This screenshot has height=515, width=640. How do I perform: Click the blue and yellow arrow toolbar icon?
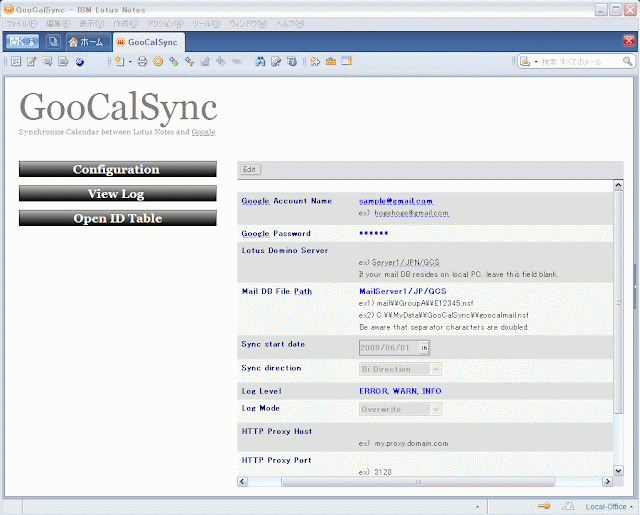pyautogui.click(x=189, y=62)
